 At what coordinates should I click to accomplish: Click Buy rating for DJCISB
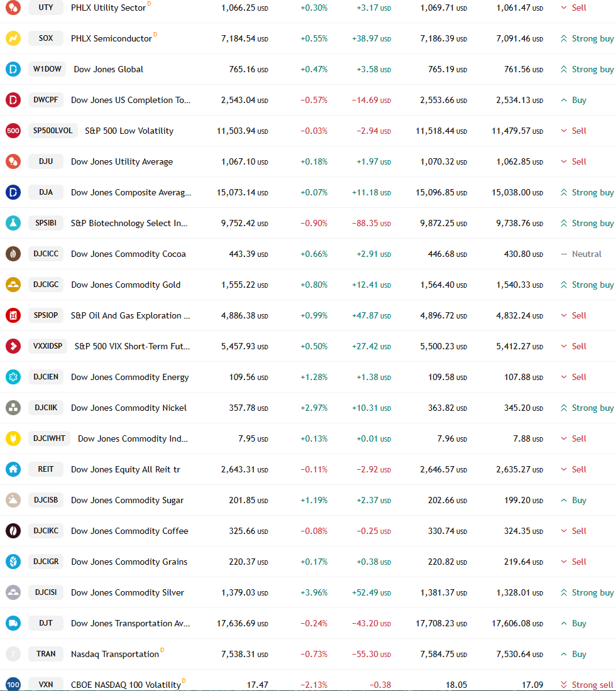click(574, 500)
